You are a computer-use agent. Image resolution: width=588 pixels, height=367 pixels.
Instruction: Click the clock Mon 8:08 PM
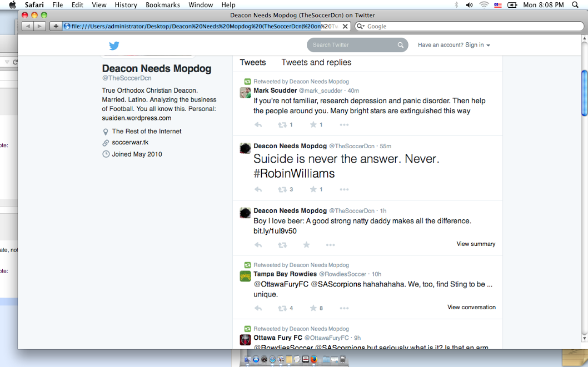(544, 5)
